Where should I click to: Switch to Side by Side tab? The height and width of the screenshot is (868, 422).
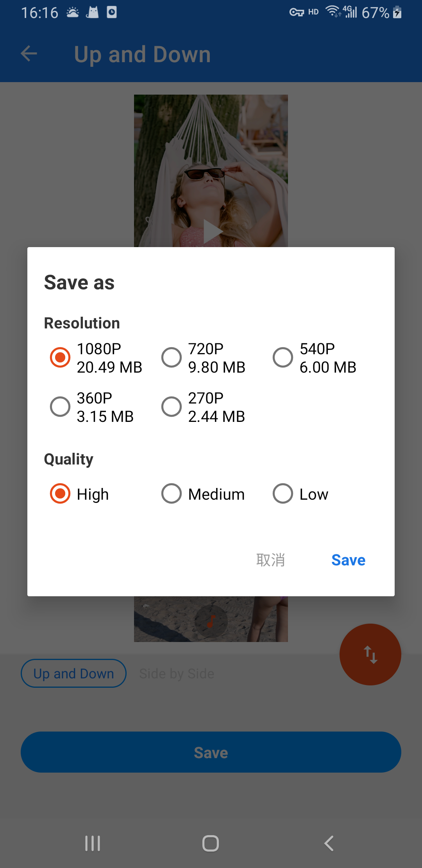[177, 673]
